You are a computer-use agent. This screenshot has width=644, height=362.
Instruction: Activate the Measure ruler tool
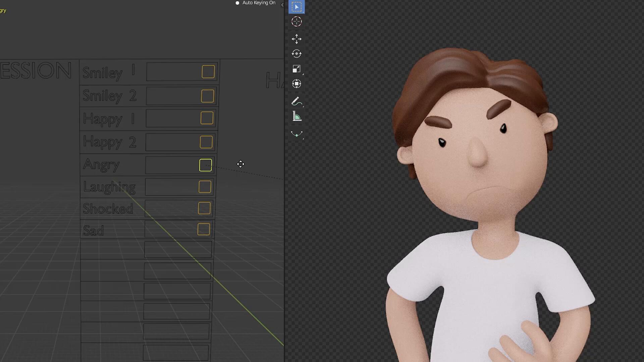coord(297,116)
